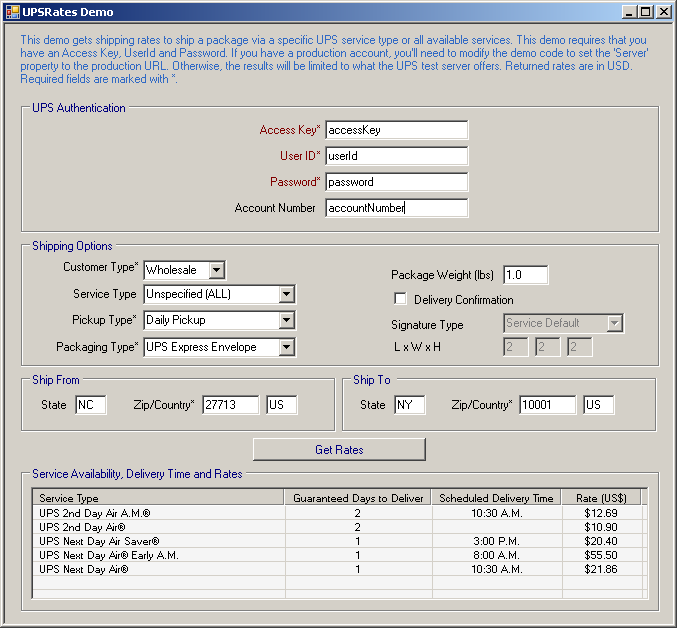This screenshot has width=677, height=628.
Task: Click the Unspecified (ALL) service type value
Action: pyautogui.click(x=188, y=294)
